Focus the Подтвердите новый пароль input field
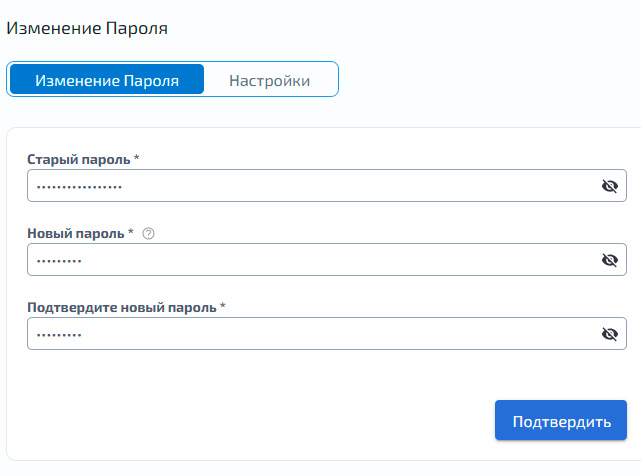Screen dimensions: 641x476 pos(327,334)
